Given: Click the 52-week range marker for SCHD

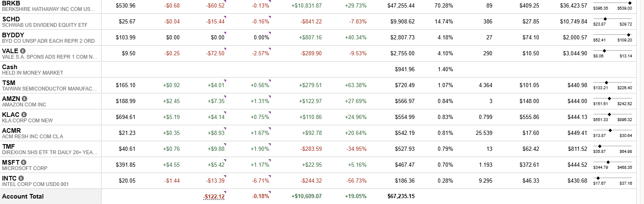Looking at the screenshot, I should (605, 19).
